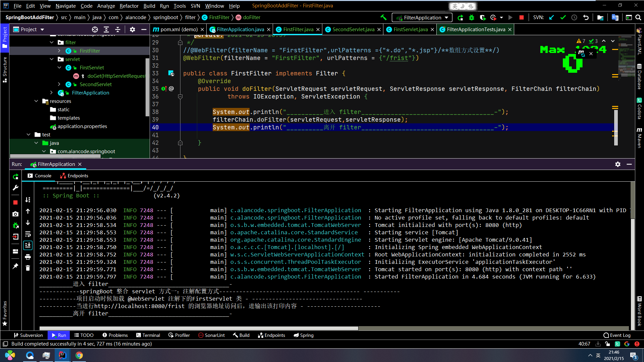Image resolution: width=644 pixels, height=362 pixels.
Task: Switch to the Endpoints tab in Run panel
Action: coord(74,176)
